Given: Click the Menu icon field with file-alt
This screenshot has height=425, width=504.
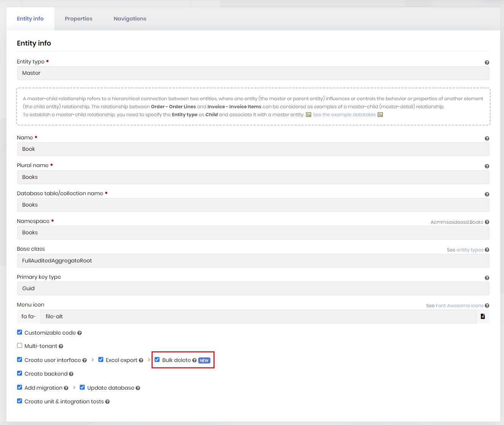Looking at the screenshot, I should pos(258,317).
